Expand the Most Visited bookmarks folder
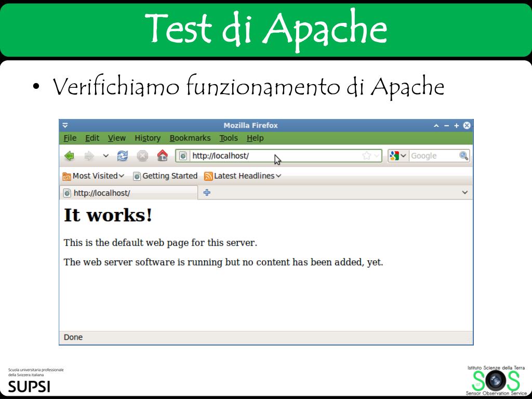Image resolution: width=532 pixels, height=399 pixels. click(x=94, y=176)
